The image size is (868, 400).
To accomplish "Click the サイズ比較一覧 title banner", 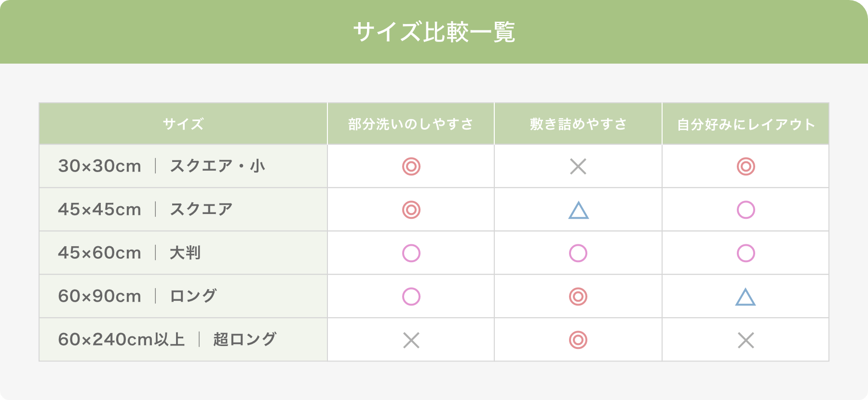I will click(x=434, y=32).
